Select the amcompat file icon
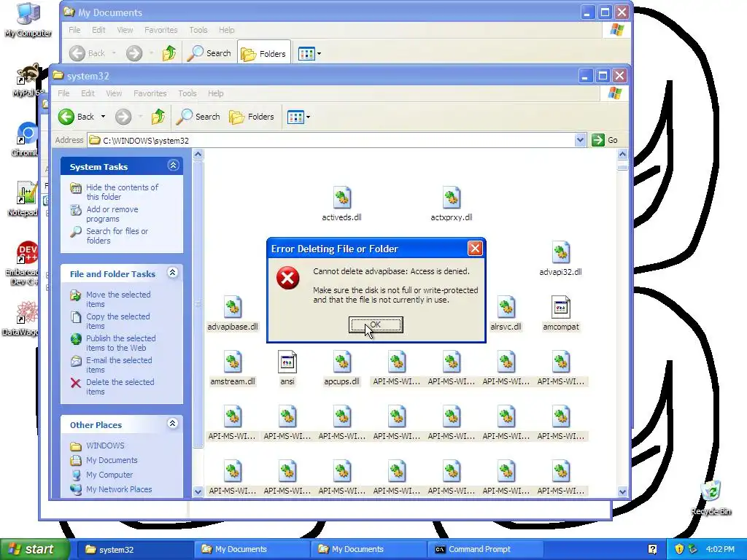Image resolution: width=747 pixels, height=560 pixels. click(561, 307)
